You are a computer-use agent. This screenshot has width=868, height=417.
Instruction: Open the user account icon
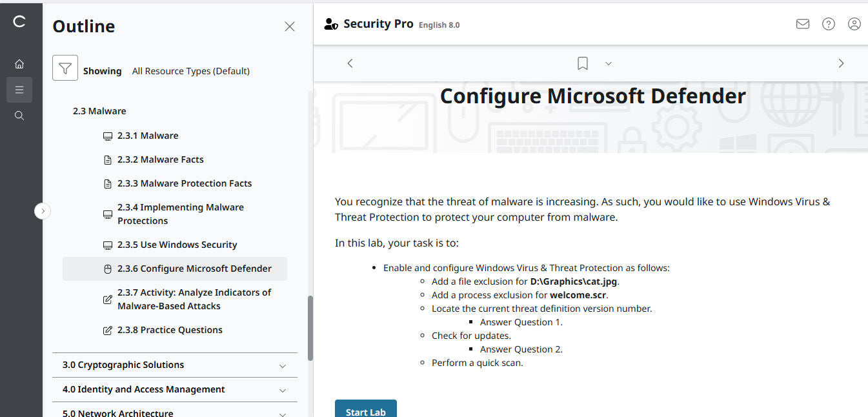(x=854, y=23)
